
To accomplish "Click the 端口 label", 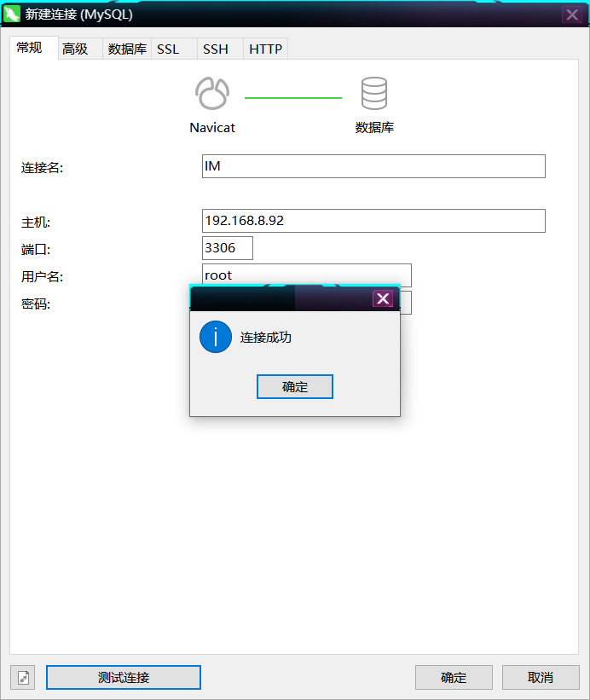I will pyautogui.click(x=36, y=250).
